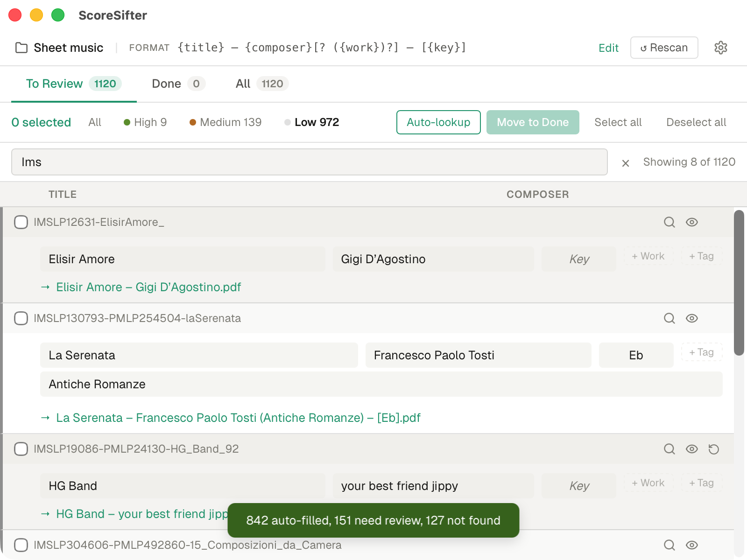Image resolution: width=747 pixels, height=560 pixels.
Task: Search lookup icon for laSerenata row
Action: (x=669, y=318)
